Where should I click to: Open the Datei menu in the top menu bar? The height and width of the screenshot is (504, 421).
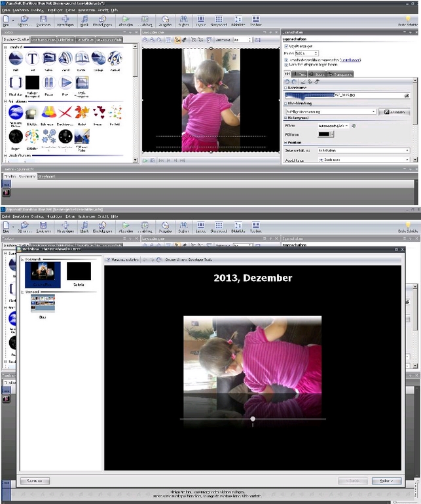coord(5,11)
